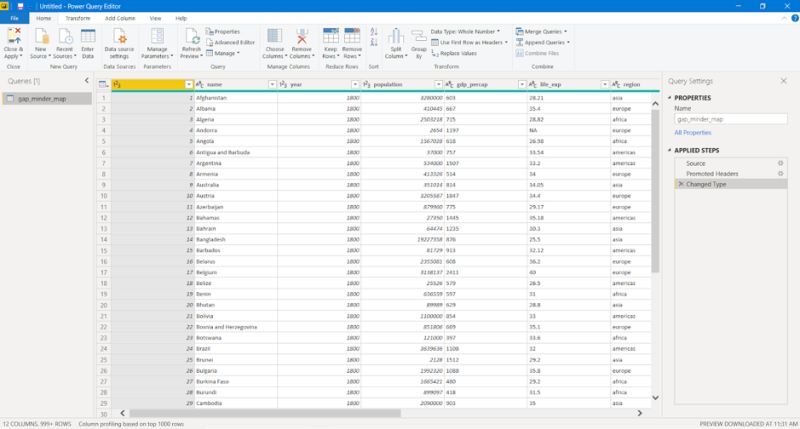
Task: Open filter dropdown for year column
Action: (x=355, y=84)
